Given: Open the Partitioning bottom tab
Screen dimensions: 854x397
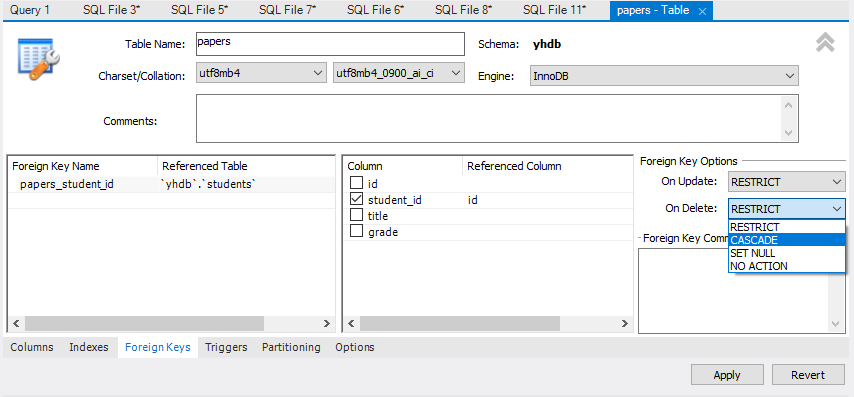Looking at the screenshot, I should point(291,347).
